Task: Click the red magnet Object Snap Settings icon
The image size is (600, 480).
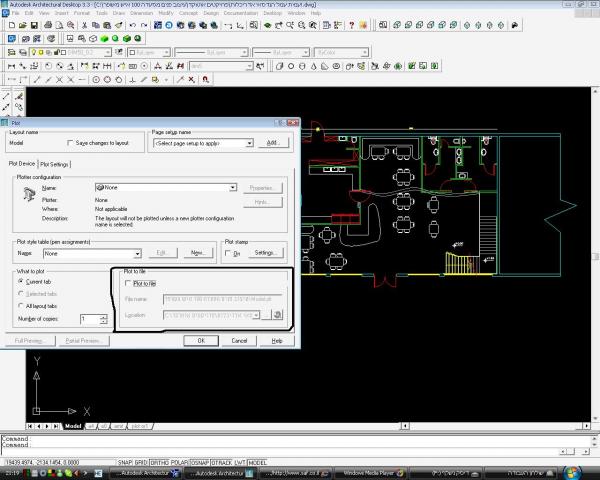Action: click(205, 80)
